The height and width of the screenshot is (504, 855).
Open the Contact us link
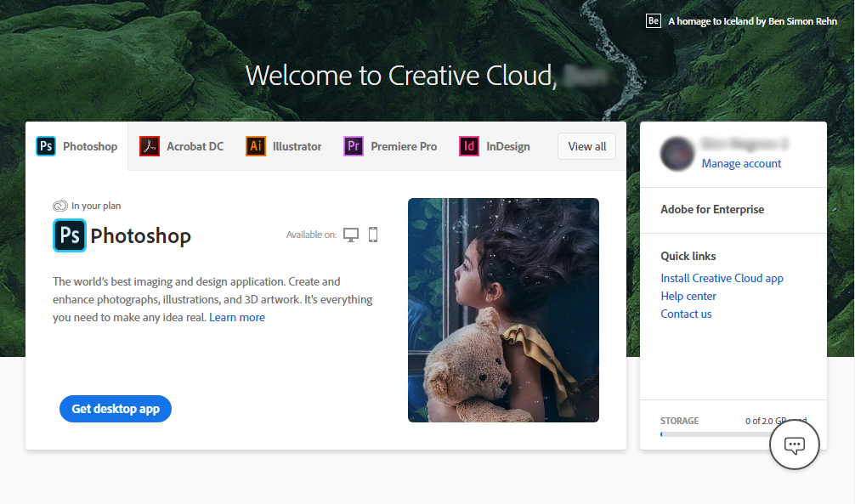click(x=686, y=314)
